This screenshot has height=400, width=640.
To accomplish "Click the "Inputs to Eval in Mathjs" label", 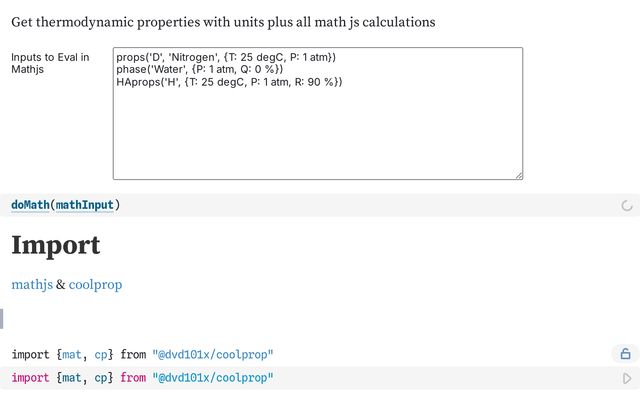I will click(50, 63).
